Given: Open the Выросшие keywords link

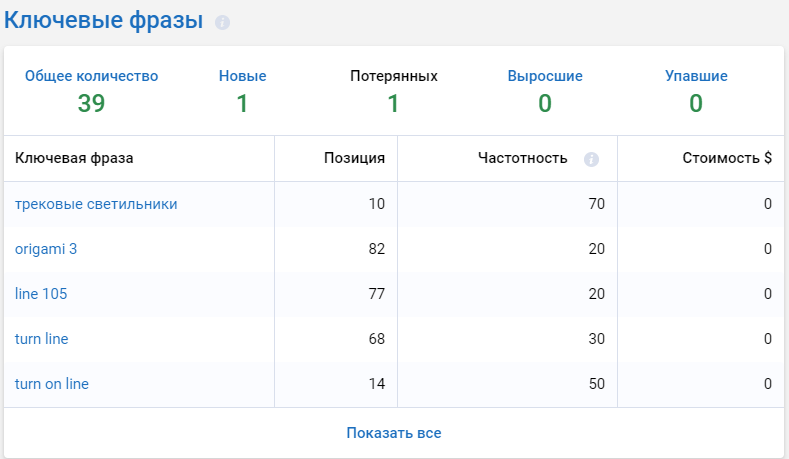Looking at the screenshot, I should (x=545, y=76).
